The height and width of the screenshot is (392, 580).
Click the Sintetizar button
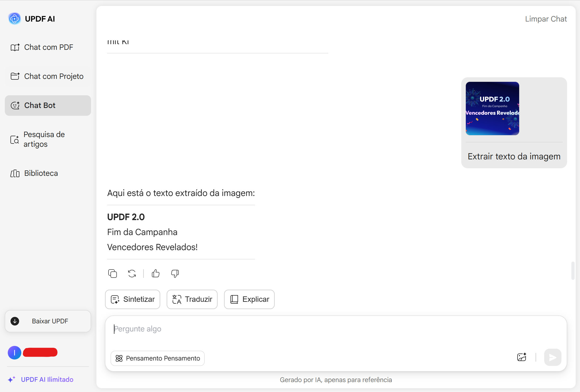coord(132,299)
